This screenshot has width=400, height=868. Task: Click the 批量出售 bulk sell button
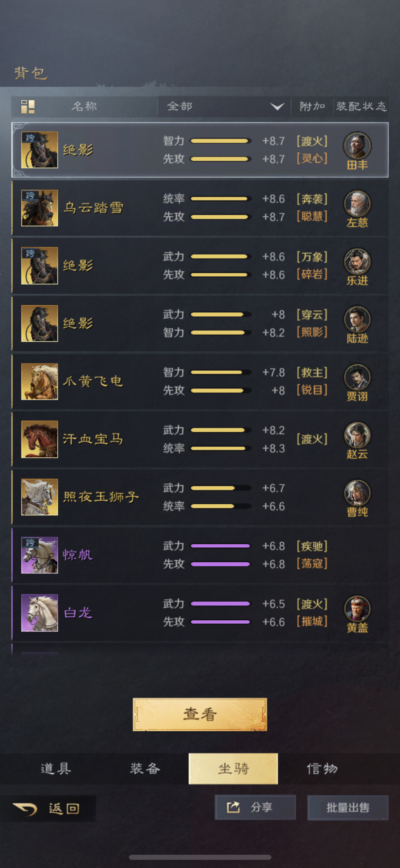point(348,807)
